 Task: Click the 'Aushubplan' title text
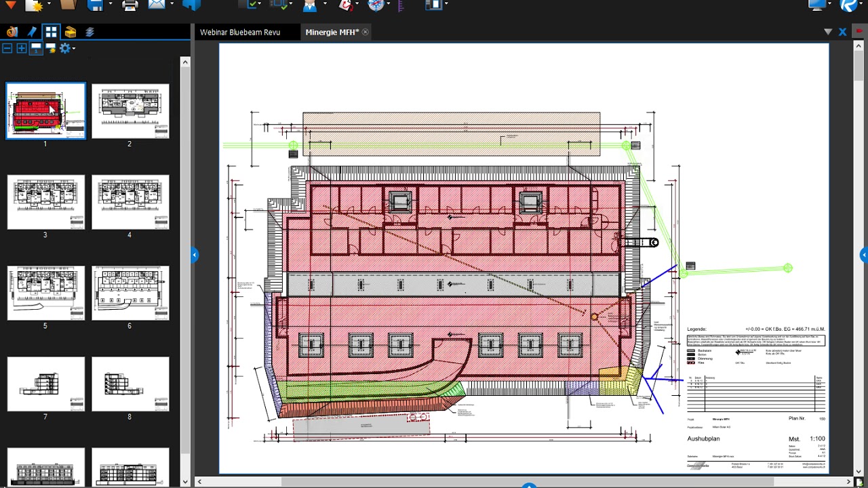pos(703,439)
